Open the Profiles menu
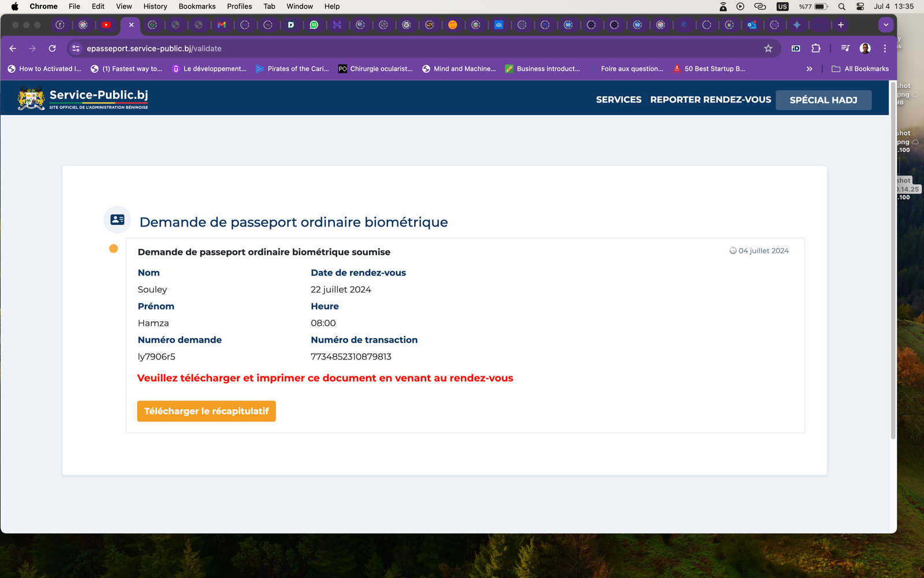 click(x=240, y=6)
